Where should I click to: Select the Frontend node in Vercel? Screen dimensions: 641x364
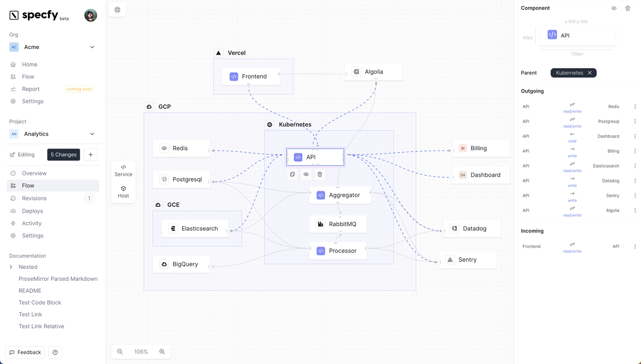click(251, 77)
